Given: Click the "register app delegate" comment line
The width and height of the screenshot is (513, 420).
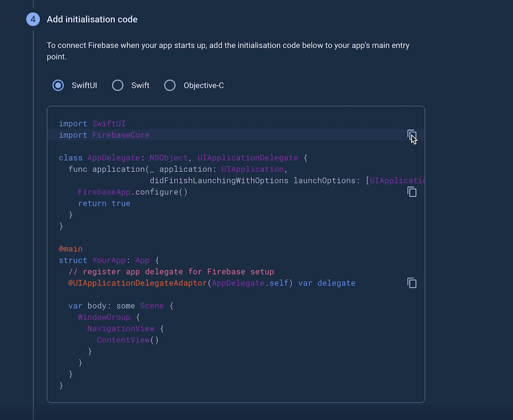Looking at the screenshot, I should 171,272.
